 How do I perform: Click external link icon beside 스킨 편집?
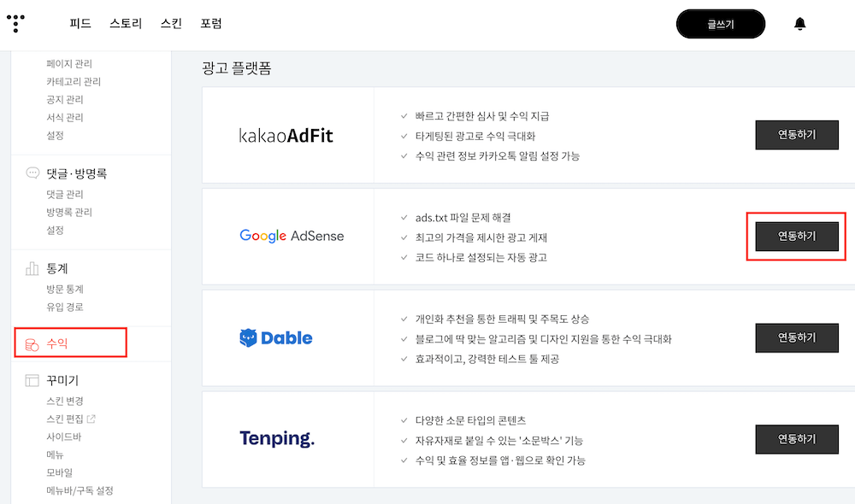91,419
